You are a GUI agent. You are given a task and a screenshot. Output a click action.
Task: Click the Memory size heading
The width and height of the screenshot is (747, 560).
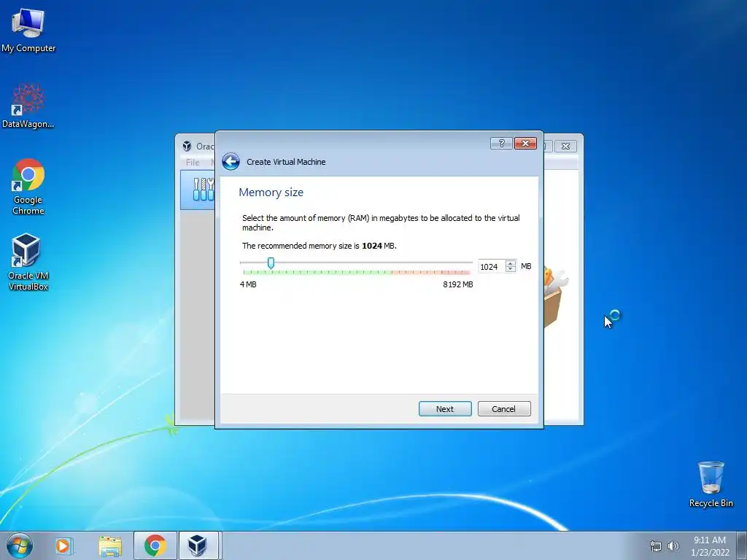(271, 192)
